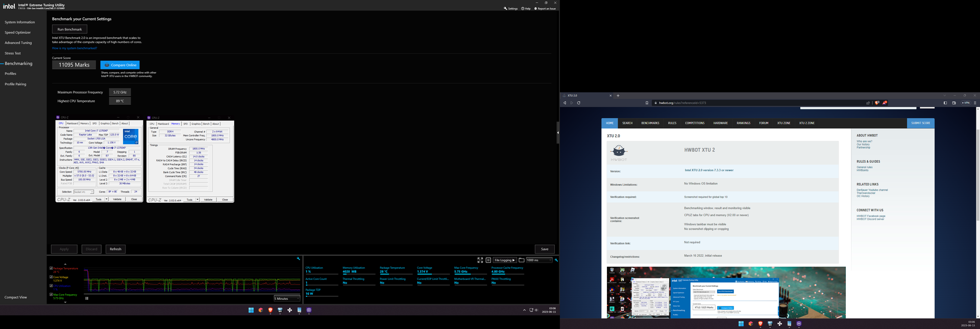Click the Run Benchmark button
This screenshot has width=980, height=329.
point(69,29)
